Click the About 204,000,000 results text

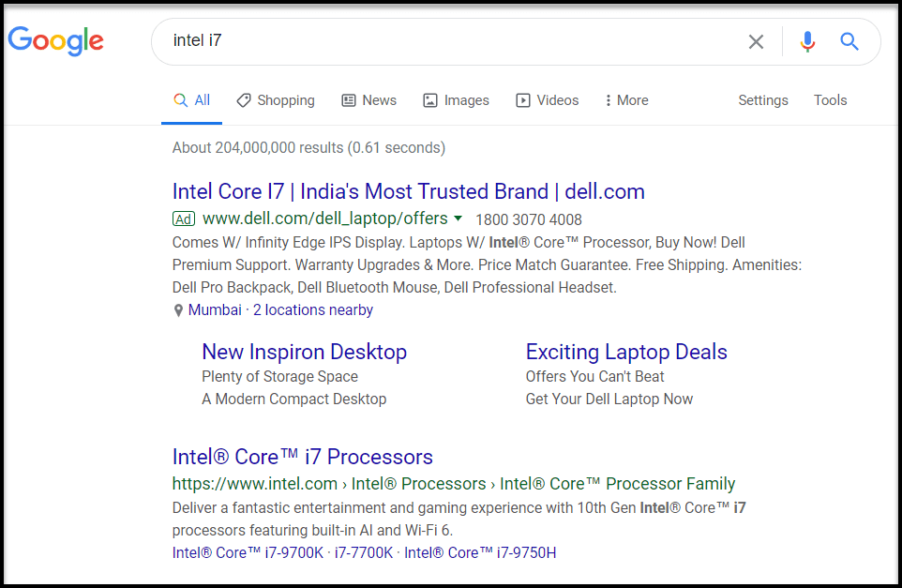pyautogui.click(x=308, y=147)
